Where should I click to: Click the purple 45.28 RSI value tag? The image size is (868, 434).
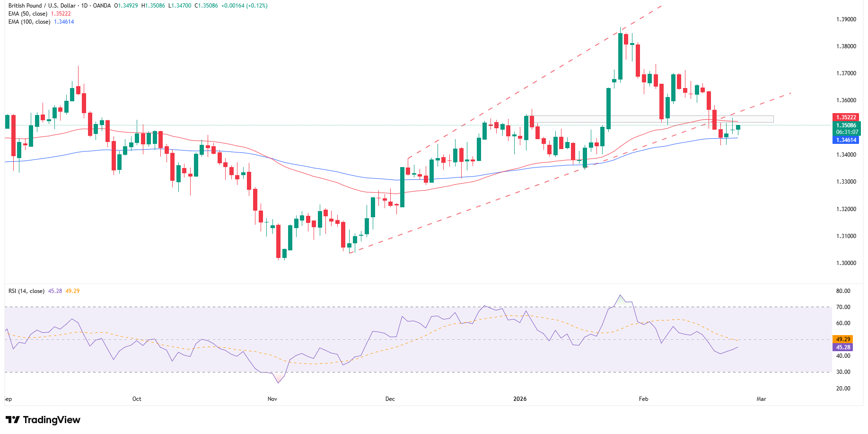(843, 347)
